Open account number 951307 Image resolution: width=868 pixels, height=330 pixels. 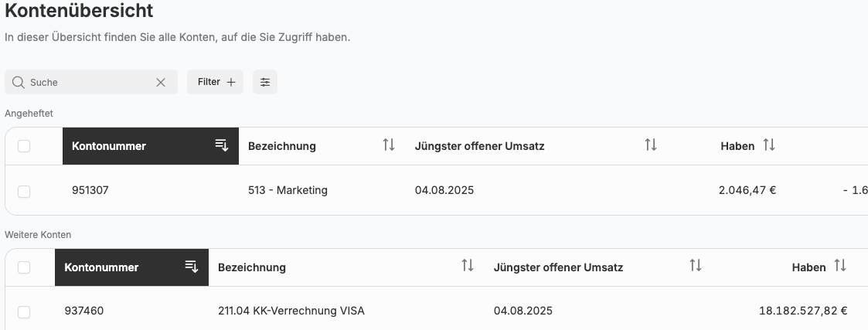click(90, 190)
